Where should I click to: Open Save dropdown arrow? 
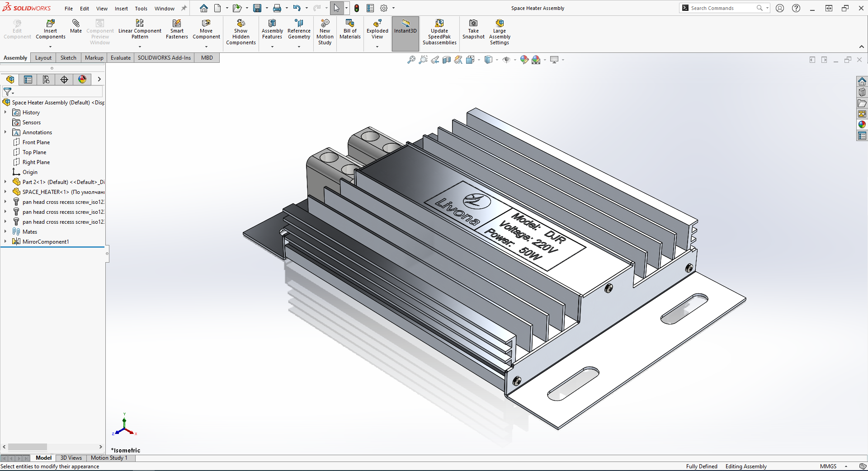click(266, 8)
